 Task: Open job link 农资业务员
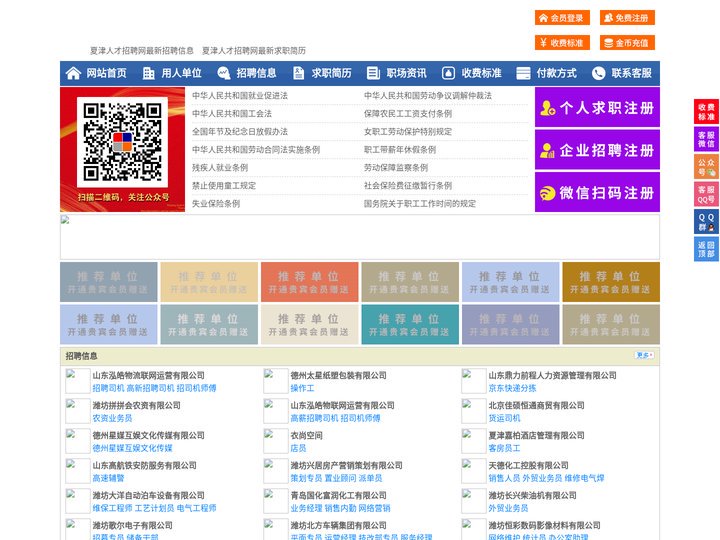tap(112, 418)
